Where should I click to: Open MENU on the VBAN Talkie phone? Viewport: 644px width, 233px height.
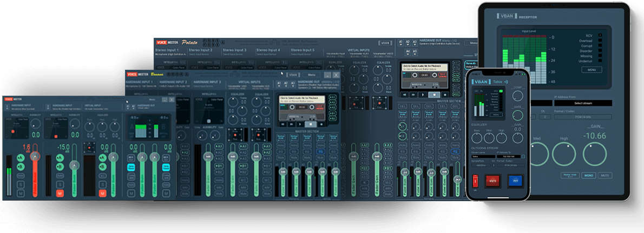[x=496, y=115]
